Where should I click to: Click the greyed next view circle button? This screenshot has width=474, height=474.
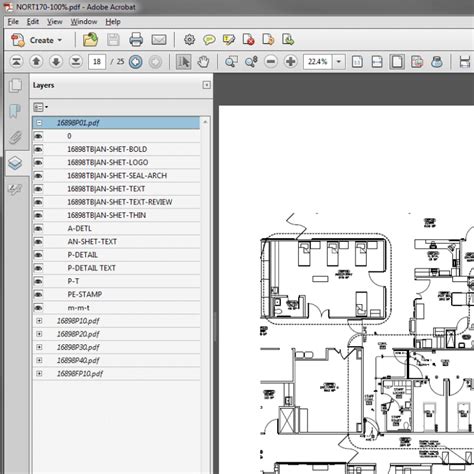tap(155, 62)
